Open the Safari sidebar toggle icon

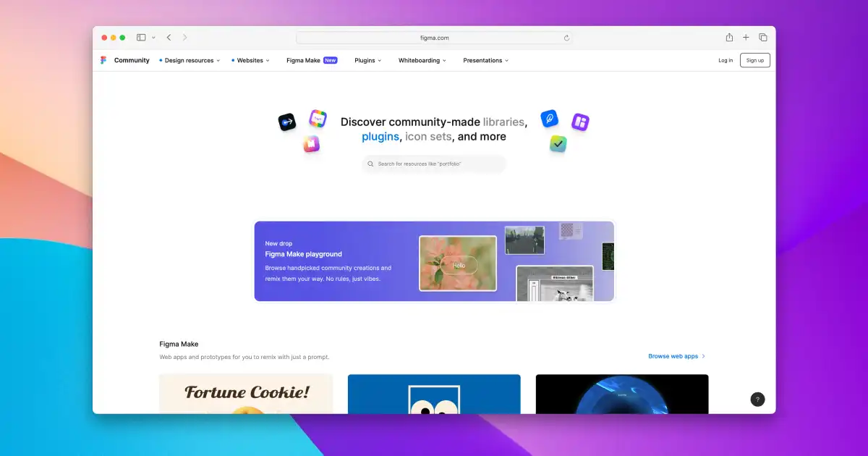click(x=141, y=38)
